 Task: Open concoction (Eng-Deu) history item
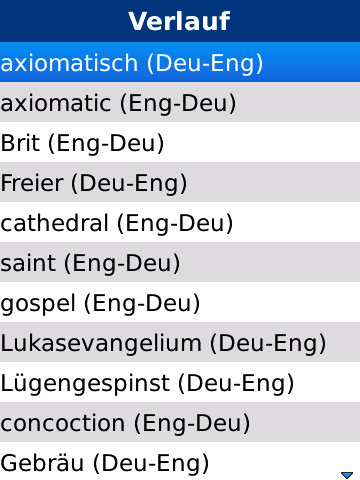click(x=180, y=422)
